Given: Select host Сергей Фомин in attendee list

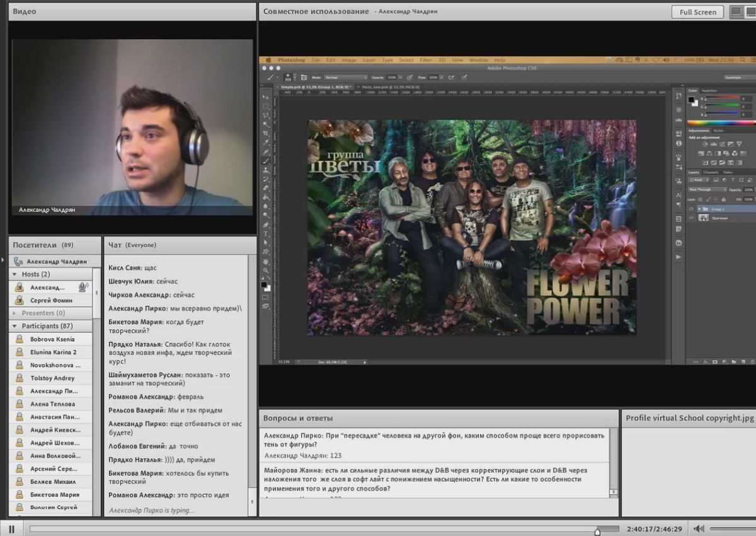Looking at the screenshot, I should point(51,300).
